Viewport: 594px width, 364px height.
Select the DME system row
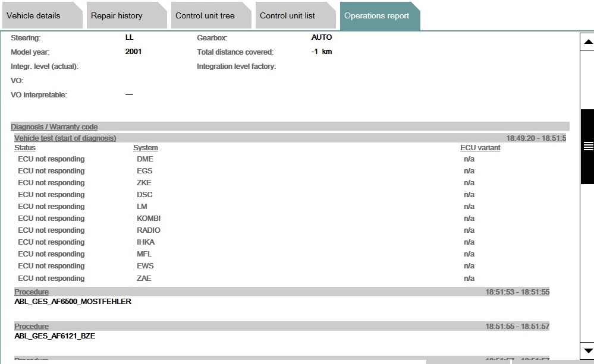144,159
